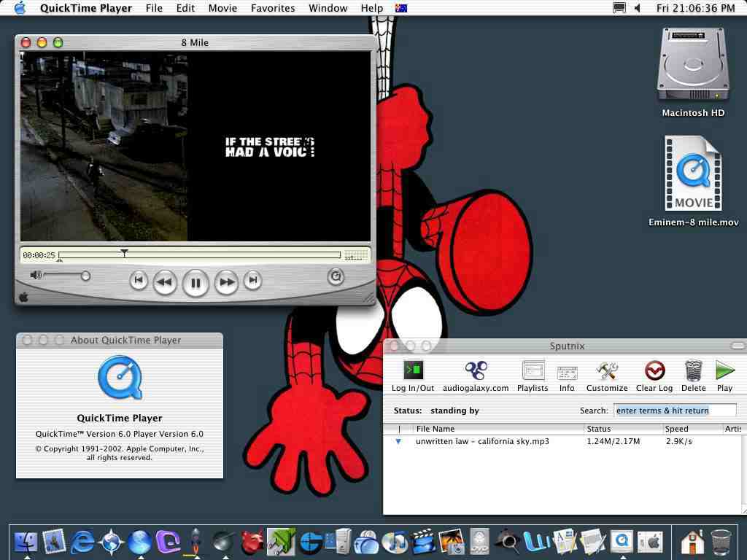
Task: Click the green plug icon in Dock
Action: 281,542
